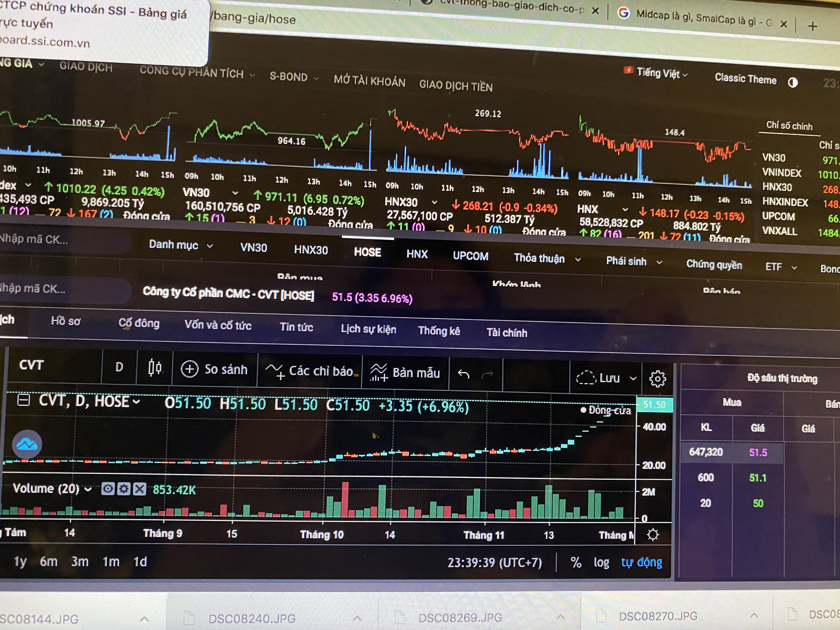Screen dimensions: 840x630
Task: Switch to the HNX tab
Action: [x=417, y=254]
